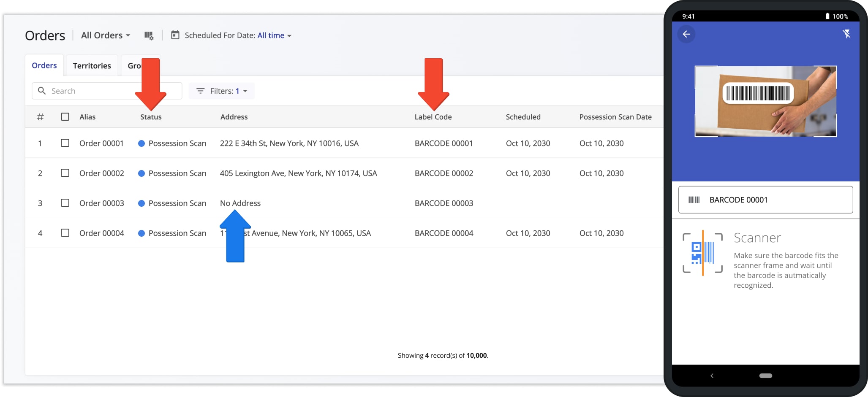Sort by the Status column header
The height and width of the screenshot is (397, 868).
pyautogui.click(x=151, y=117)
